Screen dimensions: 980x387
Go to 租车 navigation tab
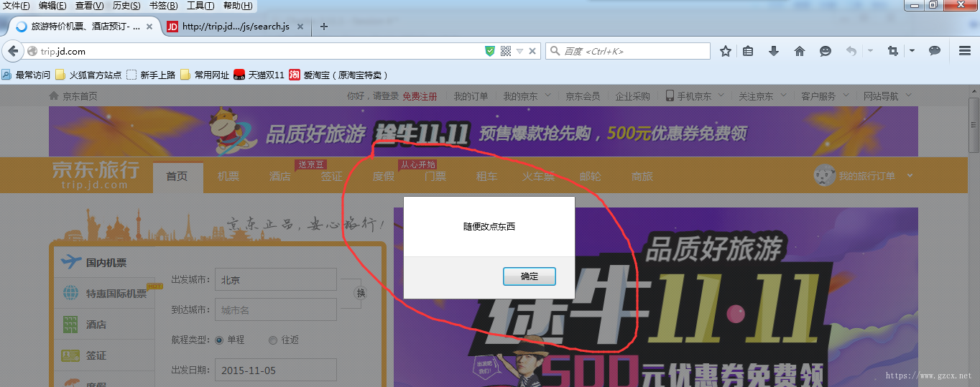point(486,176)
